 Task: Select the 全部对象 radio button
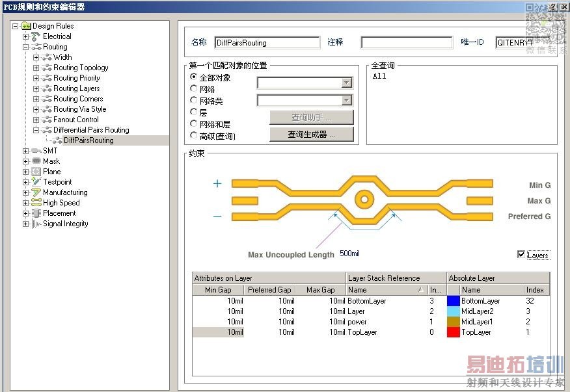(x=194, y=77)
